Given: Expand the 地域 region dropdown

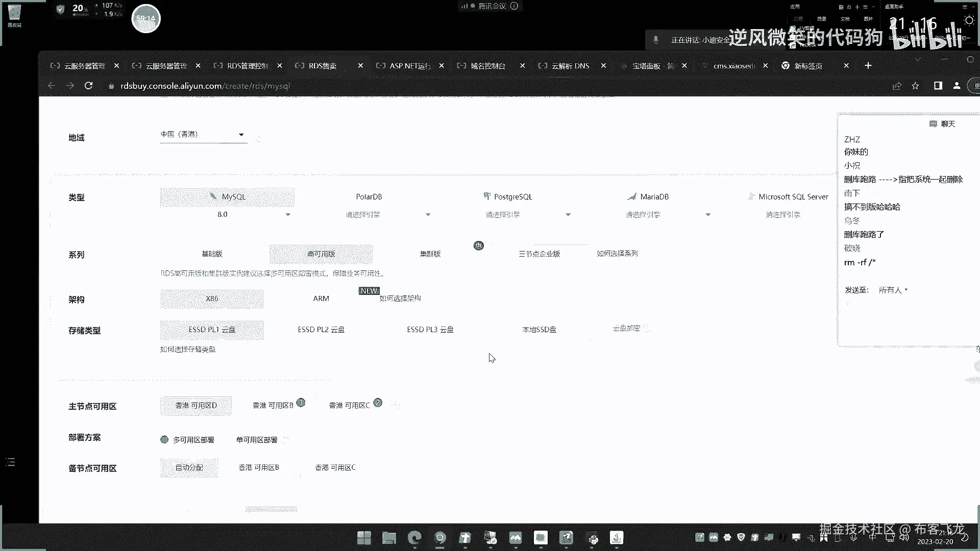Looking at the screenshot, I should [x=241, y=135].
